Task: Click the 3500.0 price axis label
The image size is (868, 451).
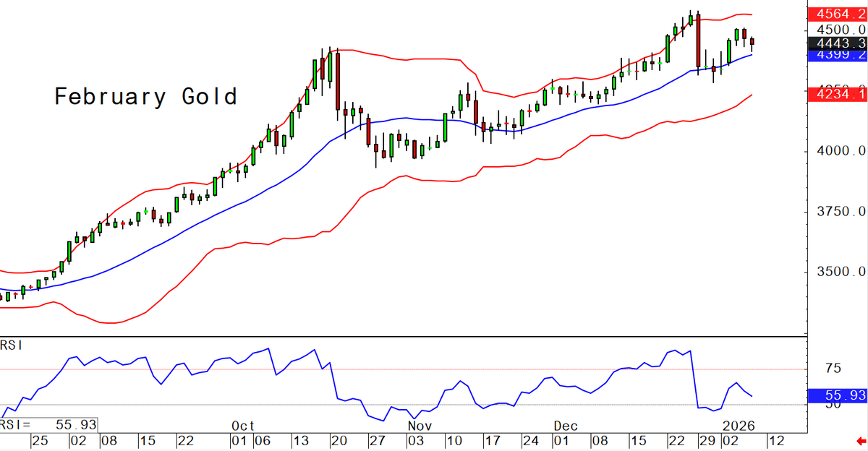Action: pos(840,272)
